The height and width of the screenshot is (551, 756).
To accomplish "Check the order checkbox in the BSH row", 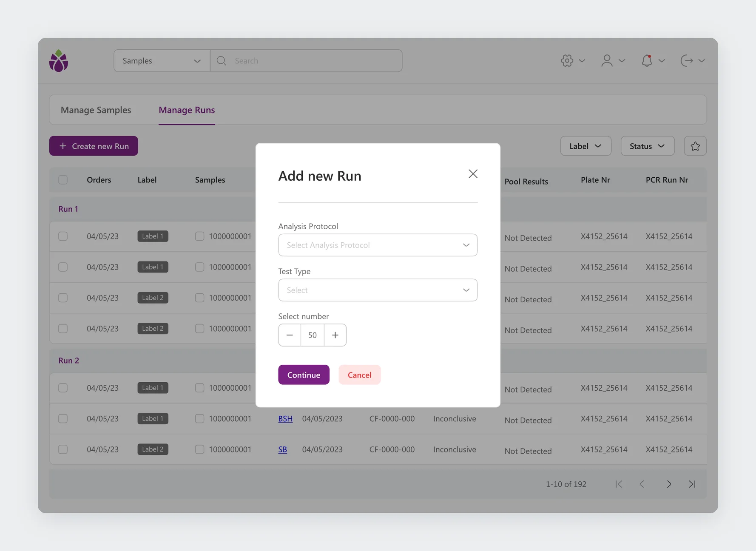I will [63, 419].
